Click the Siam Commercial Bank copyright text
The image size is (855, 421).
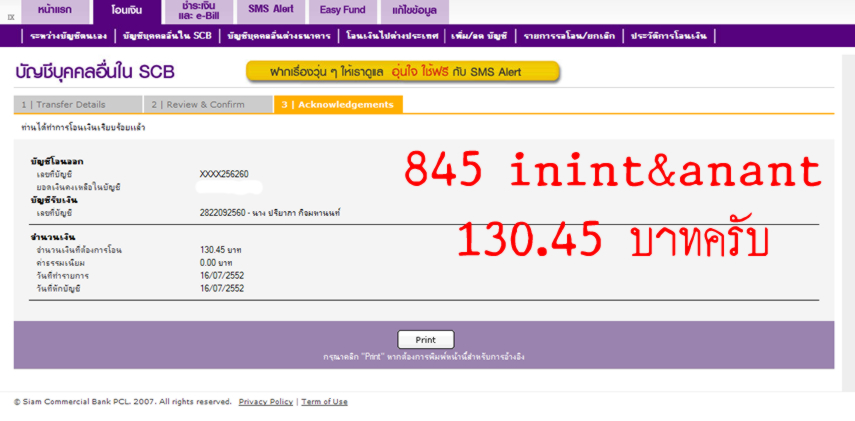coord(123,402)
